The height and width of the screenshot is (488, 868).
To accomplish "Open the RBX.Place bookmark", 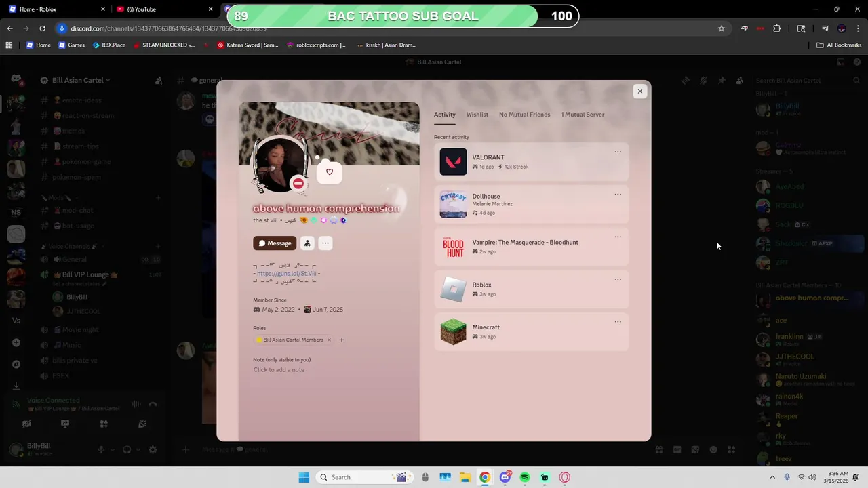I will tap(108, 45).
